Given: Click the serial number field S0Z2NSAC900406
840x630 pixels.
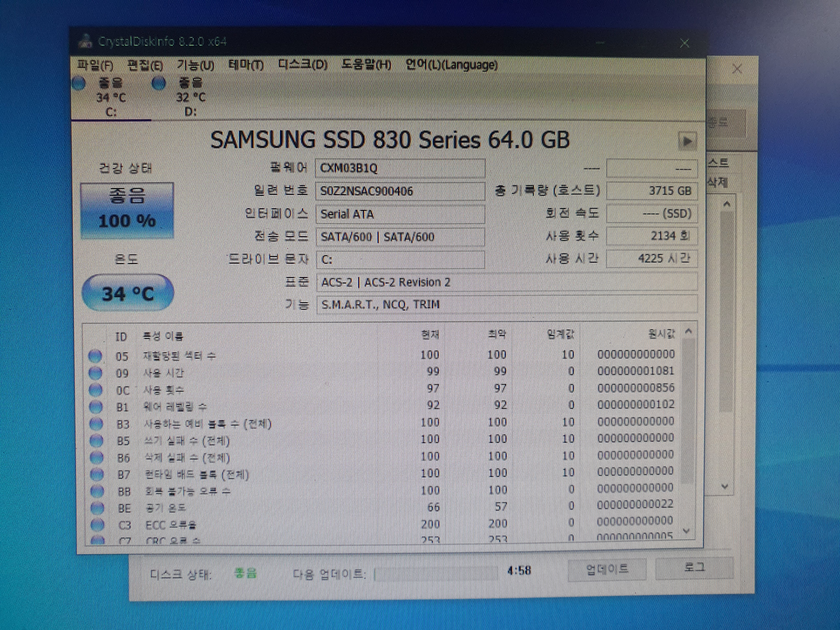Looking at the screenshot, I should (x=401, y=191).
